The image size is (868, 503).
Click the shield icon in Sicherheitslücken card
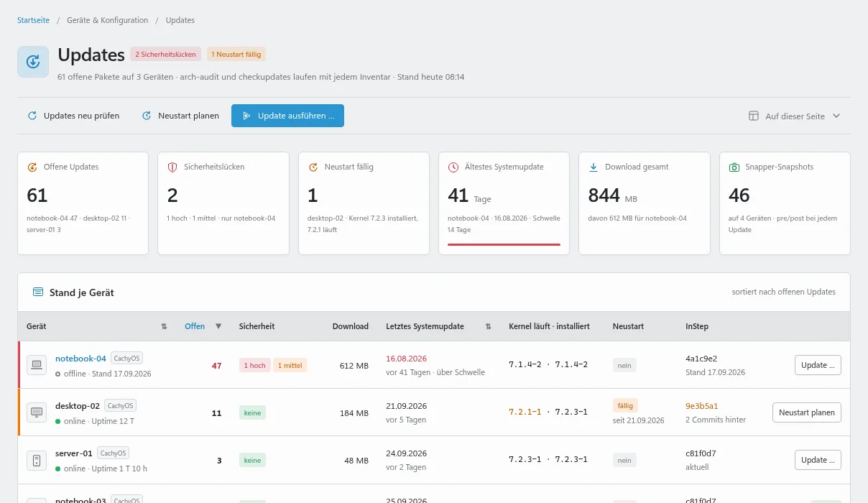pyautogui.click(x=172, y=167)
